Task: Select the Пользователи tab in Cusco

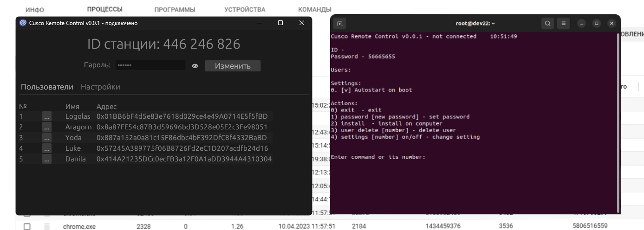Action: 46,87
